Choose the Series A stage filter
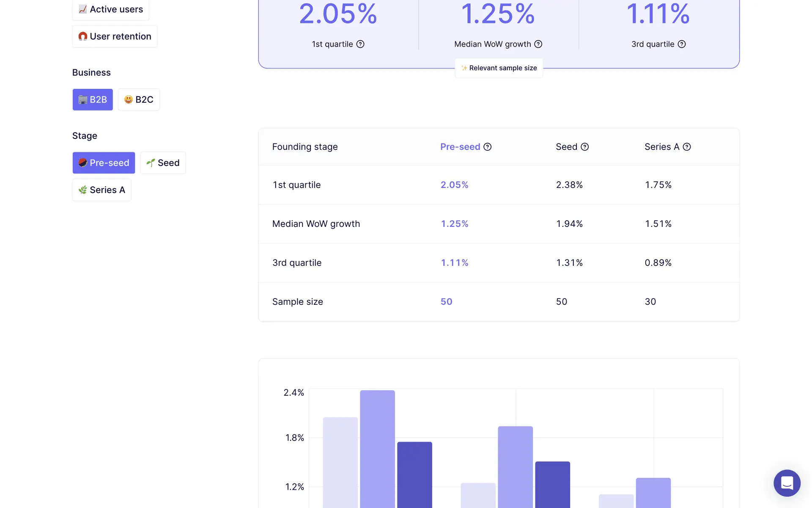812x508 pixels. tap(102, 190)
